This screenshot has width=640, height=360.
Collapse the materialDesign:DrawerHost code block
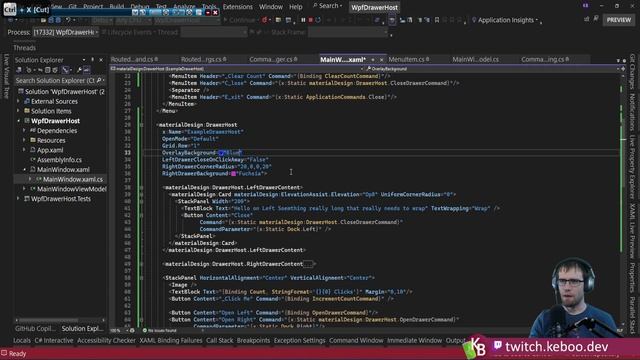pyautogui.click(x=142, y=125)
